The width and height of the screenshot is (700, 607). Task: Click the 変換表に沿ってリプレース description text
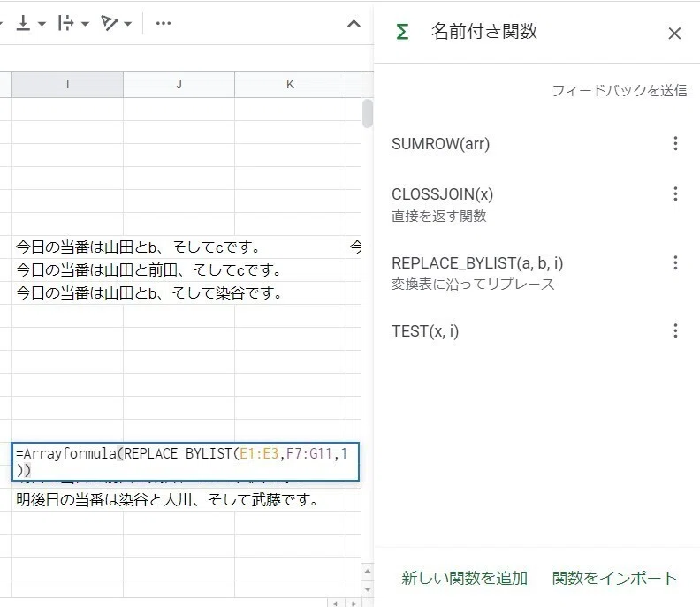click(x=473, y=285)
